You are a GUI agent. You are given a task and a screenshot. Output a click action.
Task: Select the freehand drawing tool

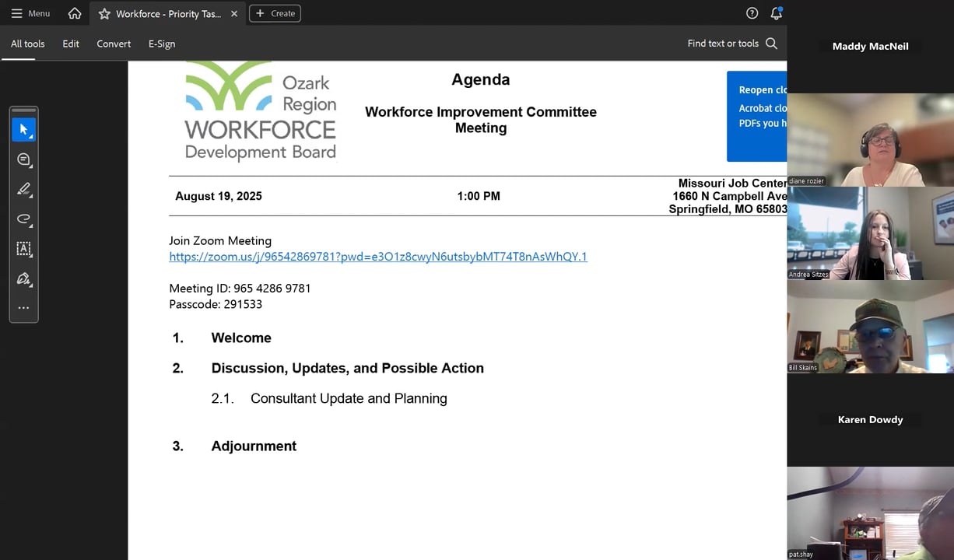pos(24,219)
